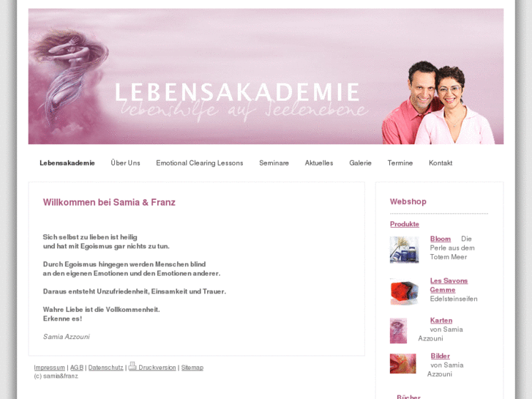Click the printer icon beside Druckversion
This screenshot has height=399, width=532.
pyautogui.click(x=132, y=366)
